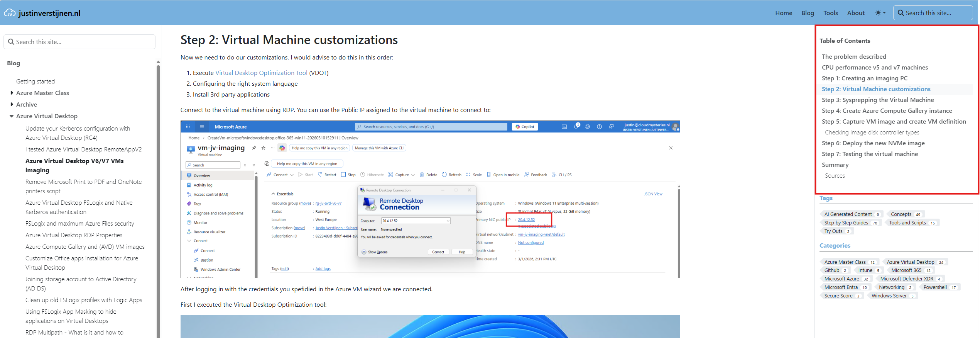The width and height of the screenshot is (980, 338).
Task: Expand the Azure Master Class tree item
Action: [12, 93]
